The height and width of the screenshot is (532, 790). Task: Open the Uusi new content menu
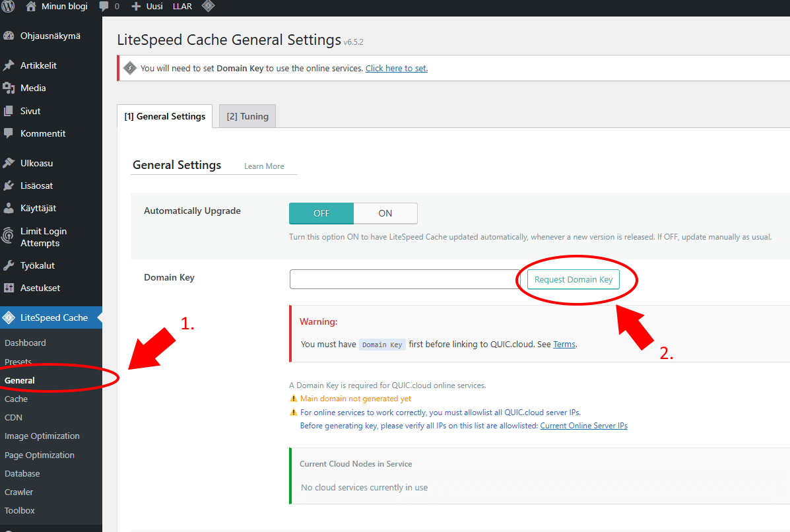tap(154, 7)
